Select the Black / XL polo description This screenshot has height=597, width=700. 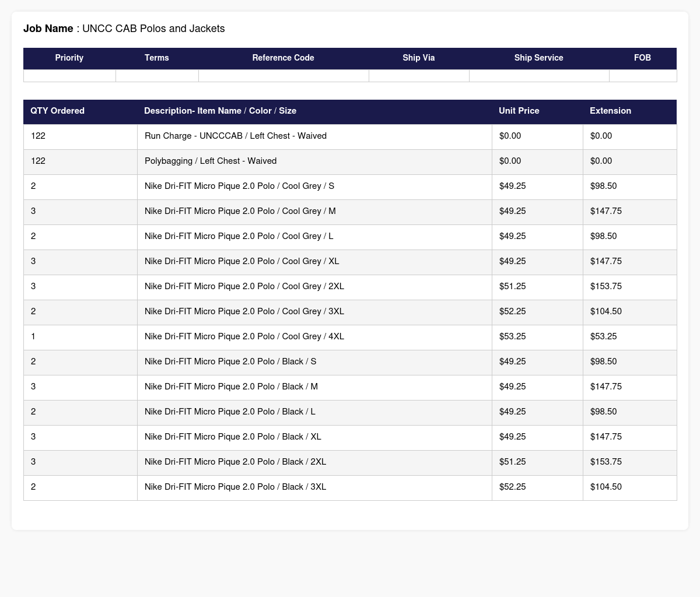pyautogui.click(x=233, y=437)
